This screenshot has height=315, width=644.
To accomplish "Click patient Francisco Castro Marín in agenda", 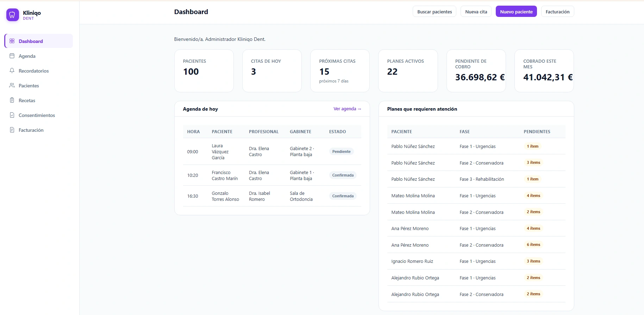I will point(225,175).
